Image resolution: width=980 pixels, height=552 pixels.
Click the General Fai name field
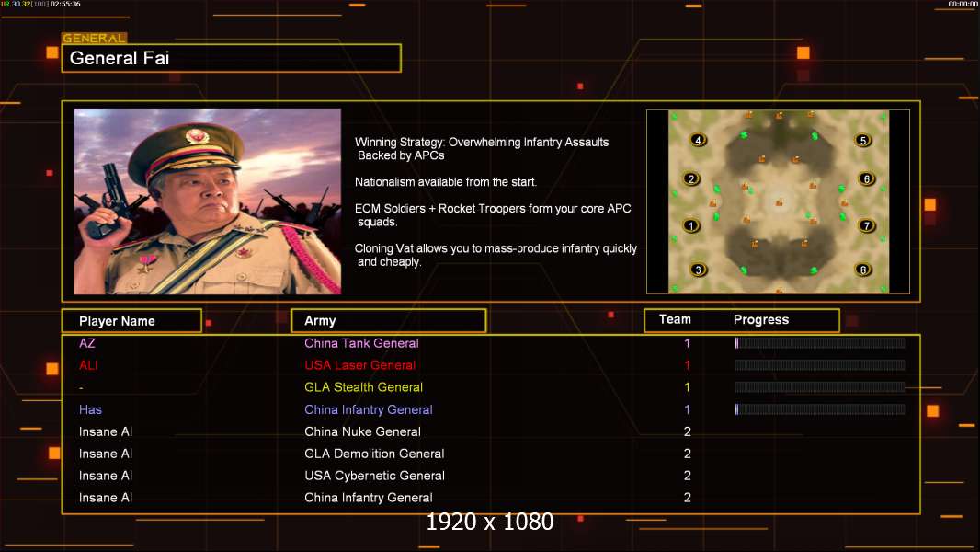[232, 58]
